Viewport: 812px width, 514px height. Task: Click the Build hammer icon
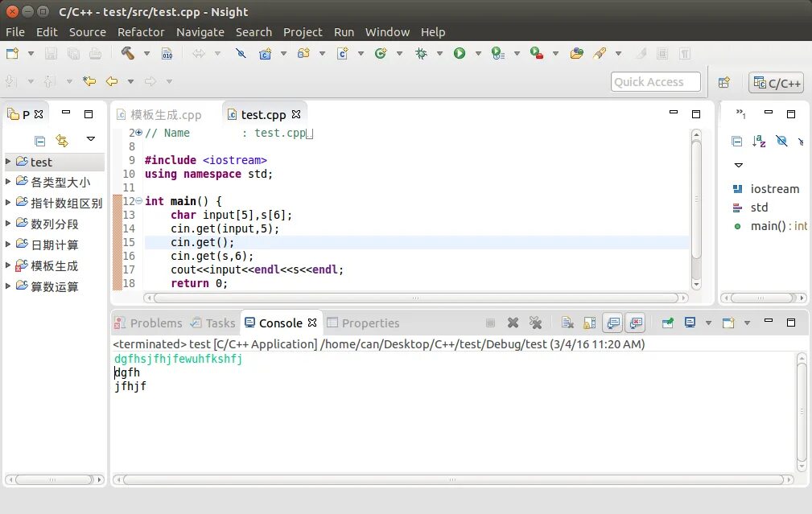[x=127, y=53]
